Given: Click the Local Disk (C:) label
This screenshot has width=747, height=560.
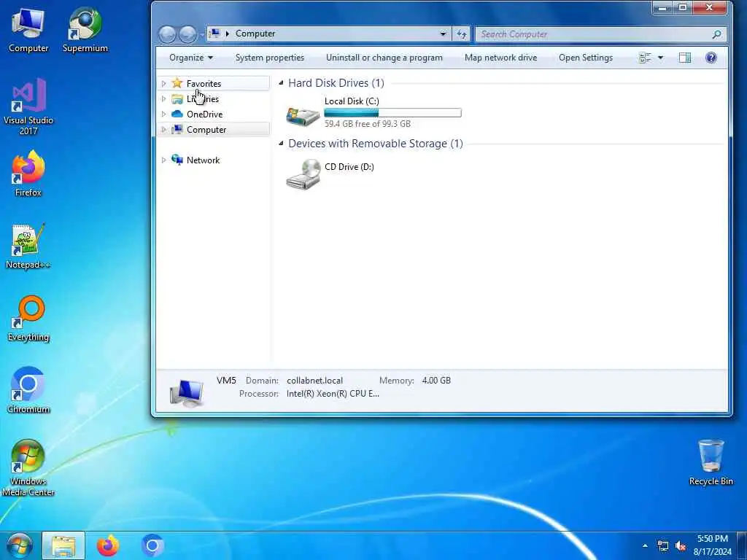Looking at the screenshot, I should point(352,101).
